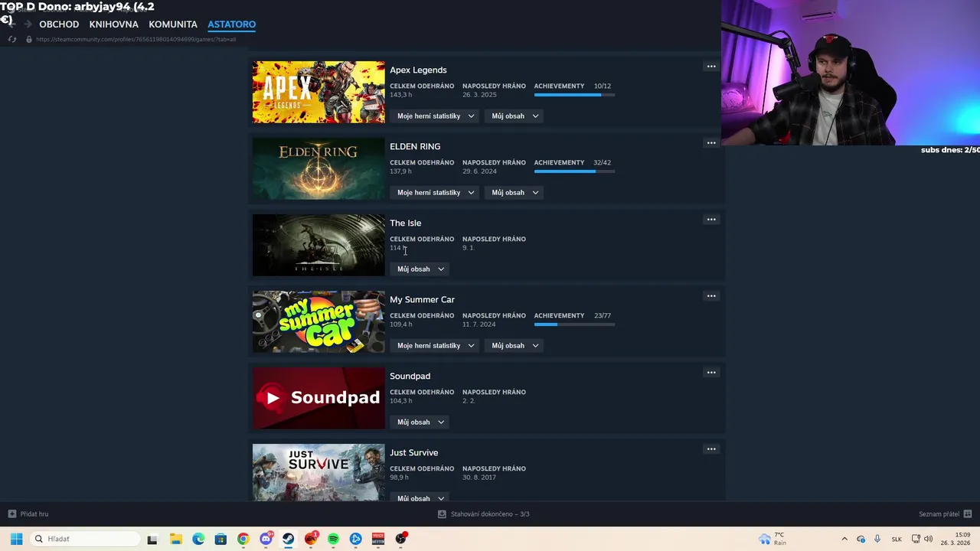Open the ELDEN RING game title link
This screenshot has height=551, width=980.
coord(415,146)
